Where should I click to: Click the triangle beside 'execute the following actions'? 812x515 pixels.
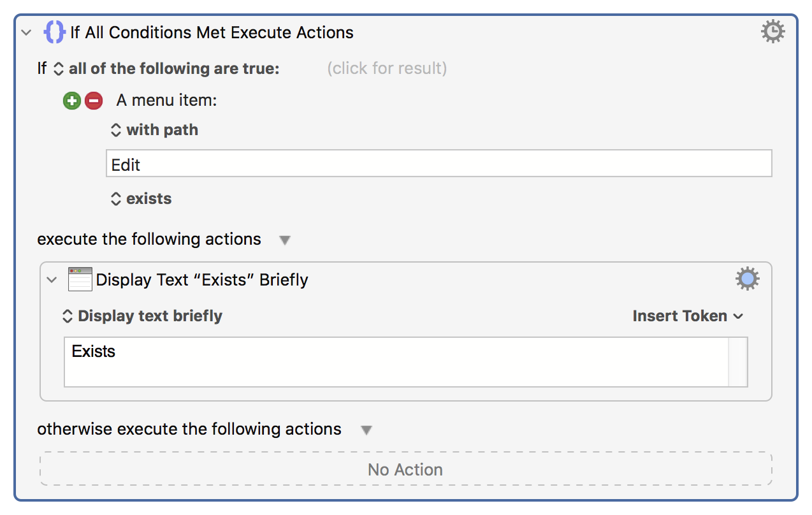[x=285, y=240]
